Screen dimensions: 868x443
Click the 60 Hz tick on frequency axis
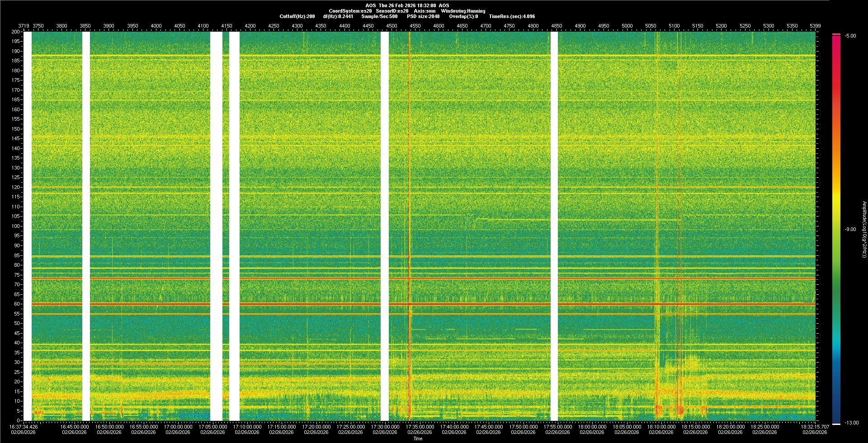coord(17,304)
